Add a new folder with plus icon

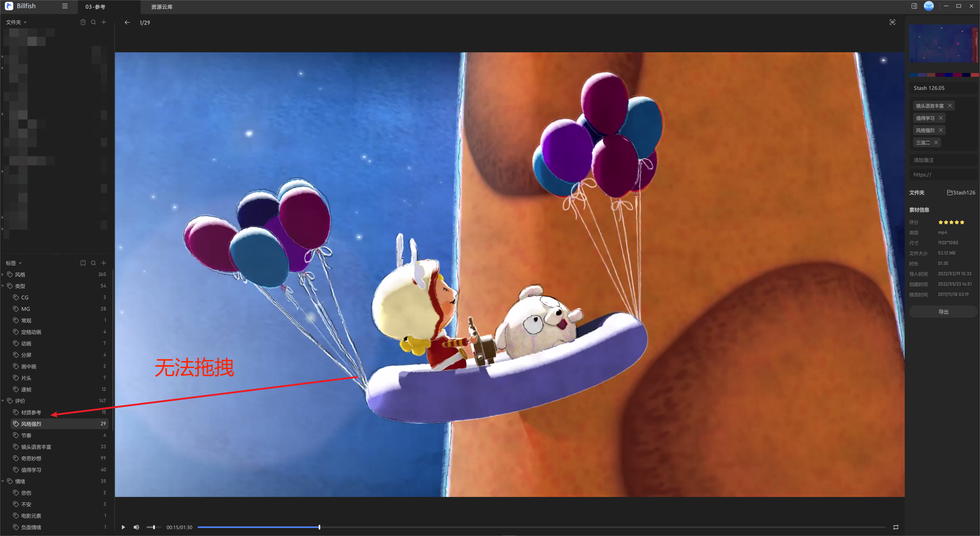point(103,22)
